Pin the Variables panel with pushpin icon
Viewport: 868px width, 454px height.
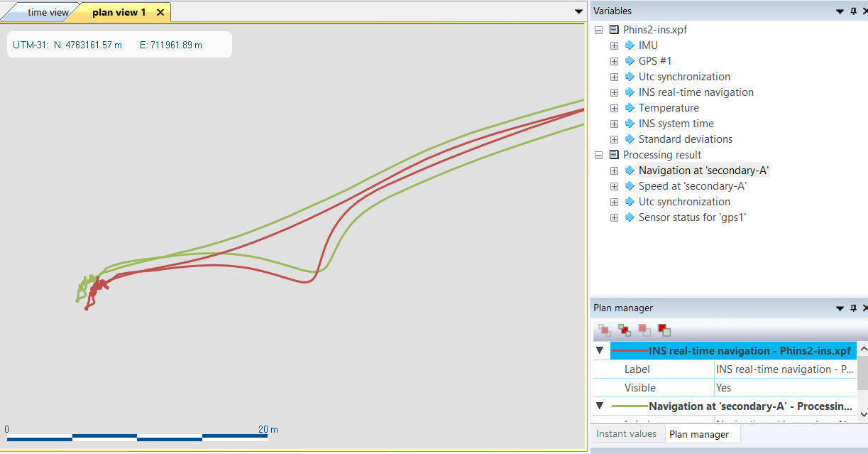tap(853, 11)
